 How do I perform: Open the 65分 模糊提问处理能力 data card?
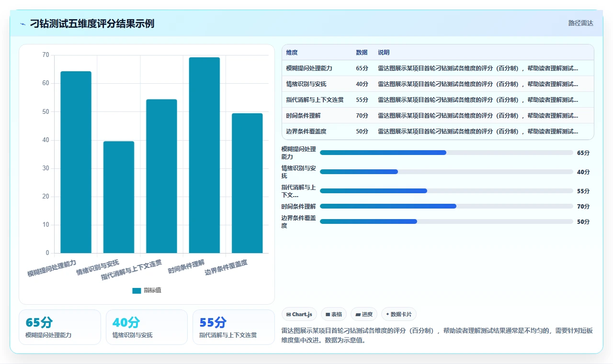click(x=60, y=327)
